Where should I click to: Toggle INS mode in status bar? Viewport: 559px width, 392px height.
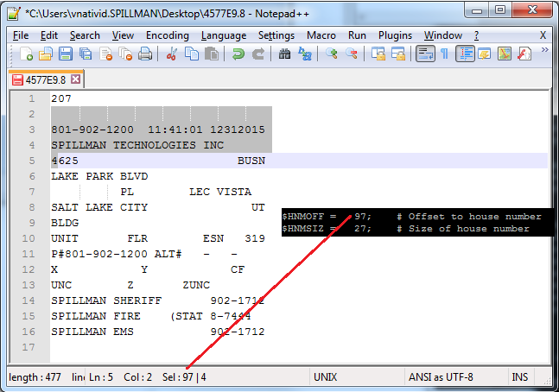point(520,377)
